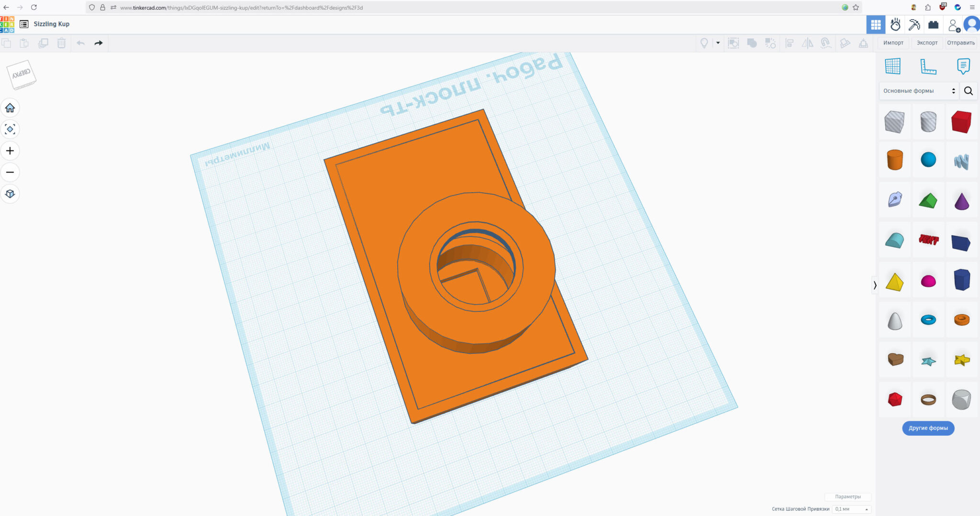The image size is (980, 516).
Task: Open the designs list icon
Action: (24, 24)
